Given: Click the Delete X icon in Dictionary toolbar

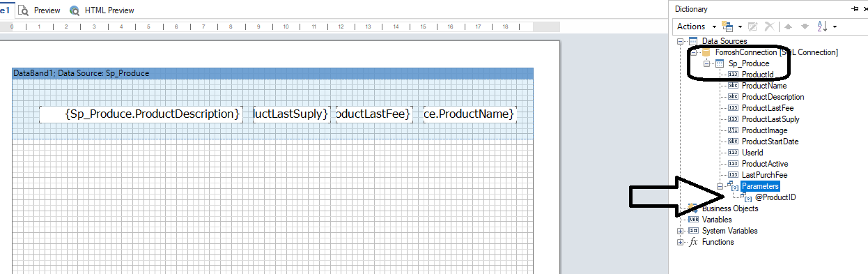Looking at the screenshot, I should point(769,26).
